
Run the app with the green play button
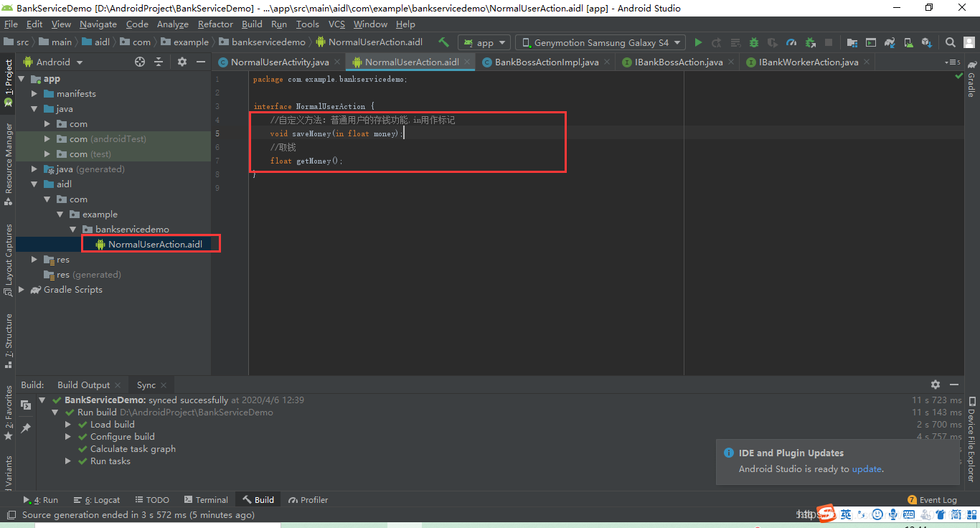(x=698, y=42)
